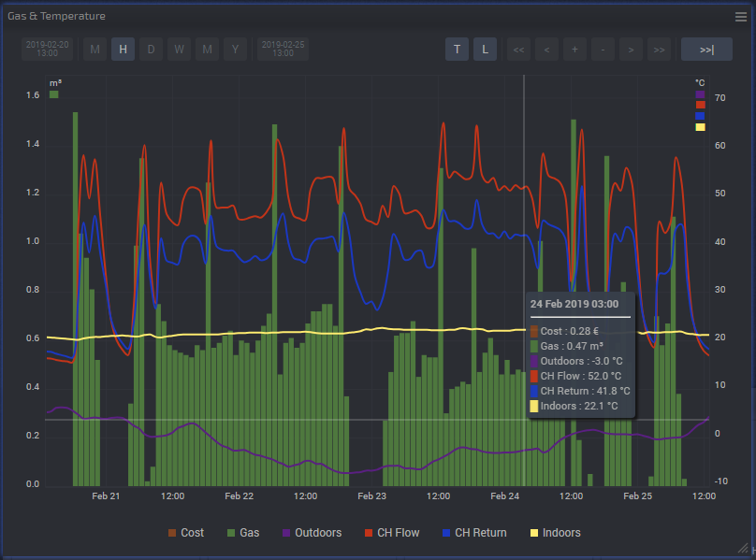Image resolution: width=756 pixels, height=560 pixels.
Task: Click the Feb 22 x-axis label
Action: coord(239,495)
